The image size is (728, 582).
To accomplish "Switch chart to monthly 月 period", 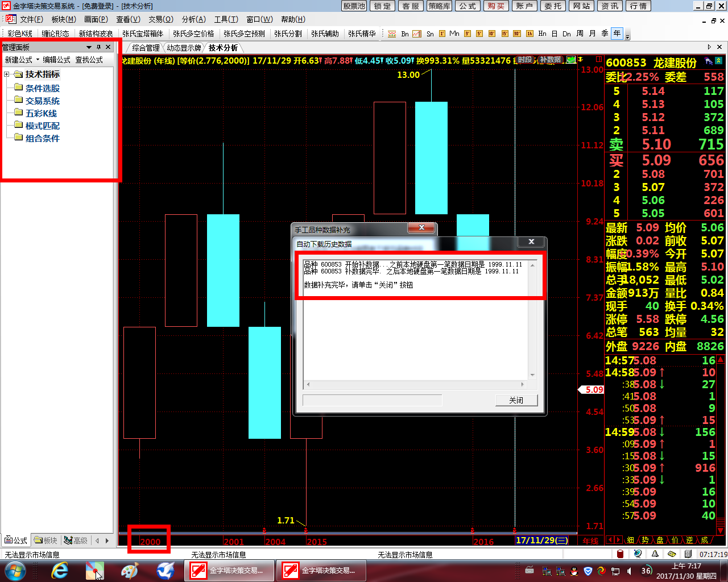I will pyautogui.click(x=592, y=34).
